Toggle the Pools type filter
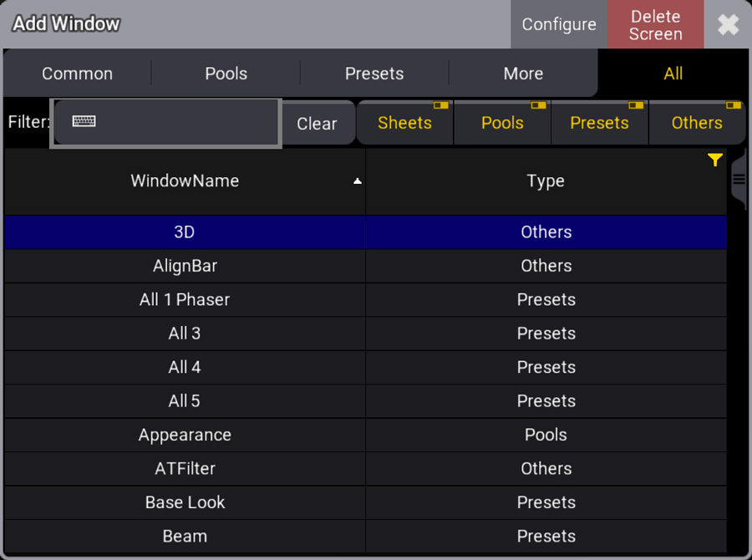Viewport: 752px width, 560px height. click(x=502, y=123)
